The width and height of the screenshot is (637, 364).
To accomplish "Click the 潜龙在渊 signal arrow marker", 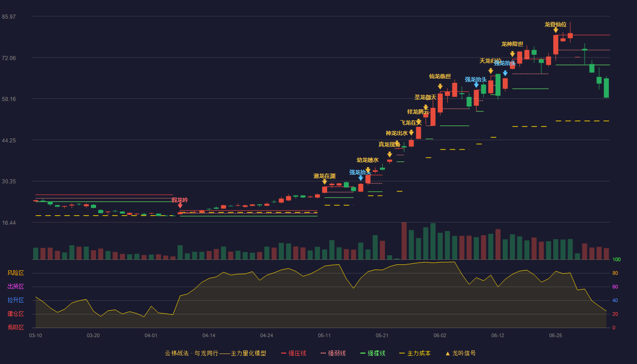I will [324, 182].
